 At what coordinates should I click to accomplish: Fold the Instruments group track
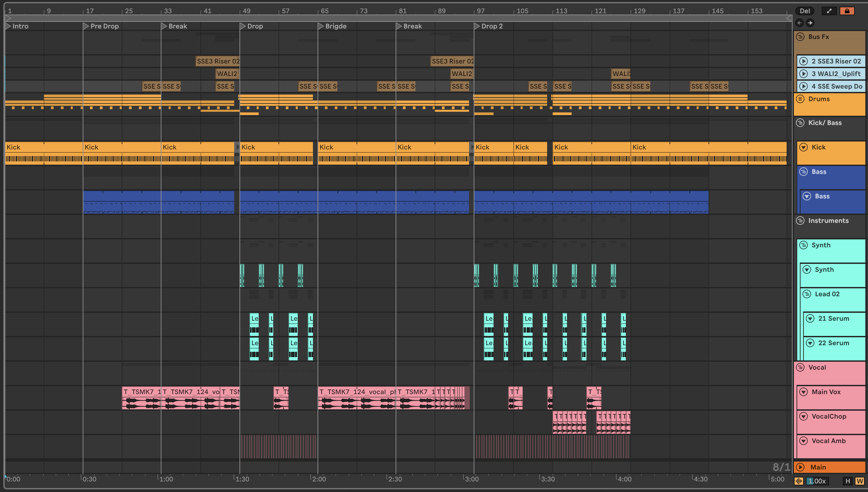tap(800, 221)
